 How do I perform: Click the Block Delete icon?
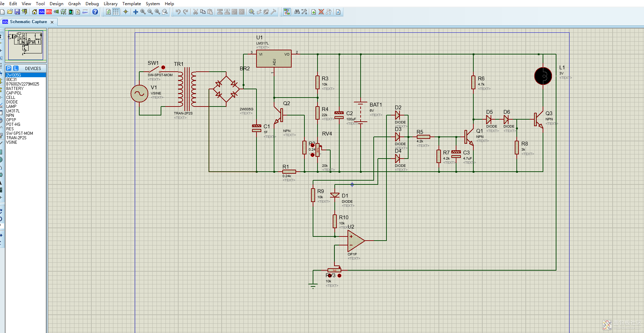pos(242,12)
